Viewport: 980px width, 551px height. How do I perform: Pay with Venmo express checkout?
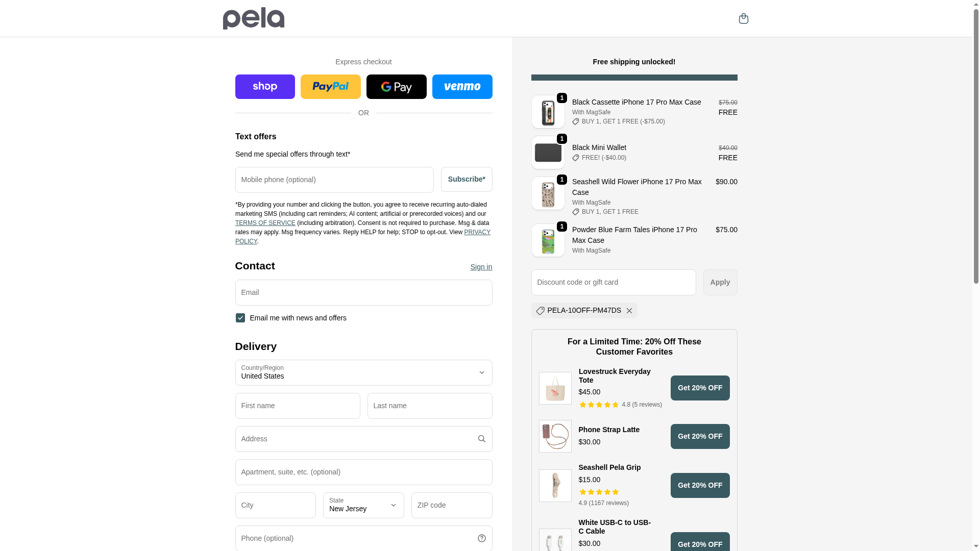[462, 87]
